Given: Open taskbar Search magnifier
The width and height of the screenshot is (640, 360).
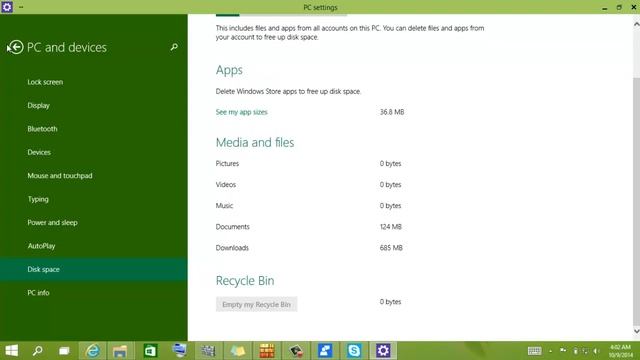Looking at the screenshot, I should click(38, 351).
